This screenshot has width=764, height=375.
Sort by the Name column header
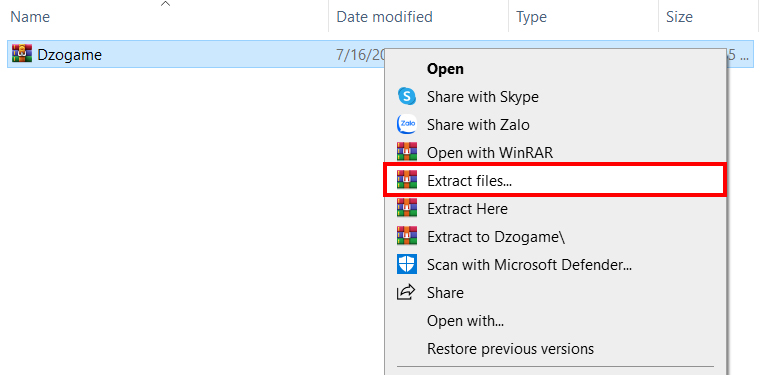coord(165,17)
